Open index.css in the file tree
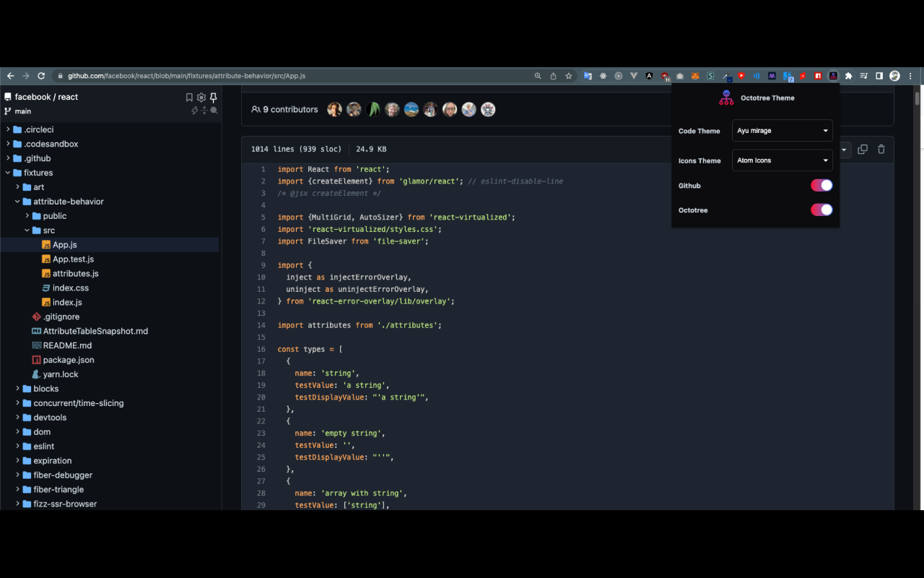The width and height of the screenshot is (924, 578). [x=71, y=288]
